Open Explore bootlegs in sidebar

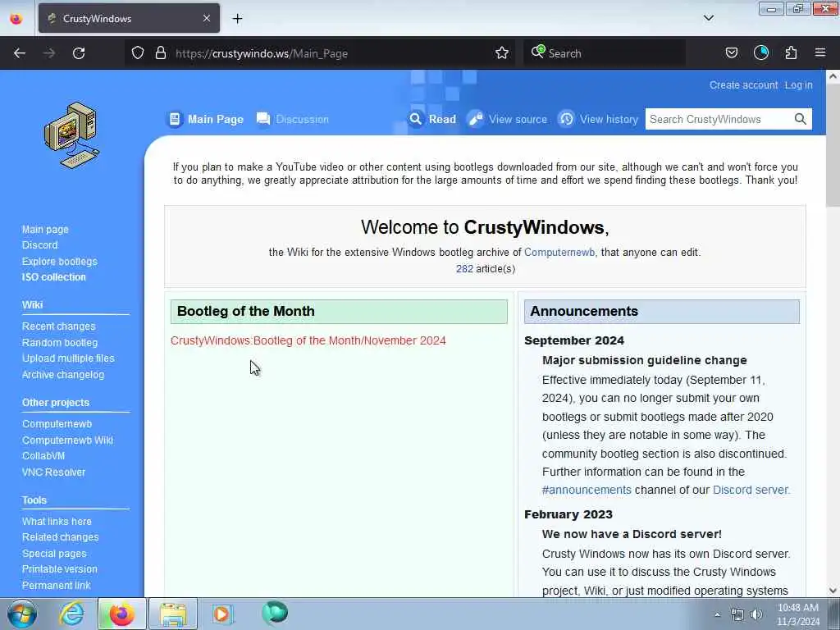pyautogui.click(x=59, y=262)
